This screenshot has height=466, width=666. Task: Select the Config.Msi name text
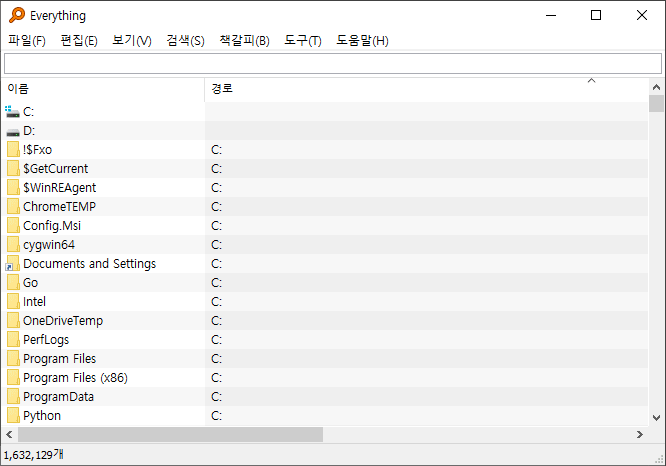click(52, 226)
